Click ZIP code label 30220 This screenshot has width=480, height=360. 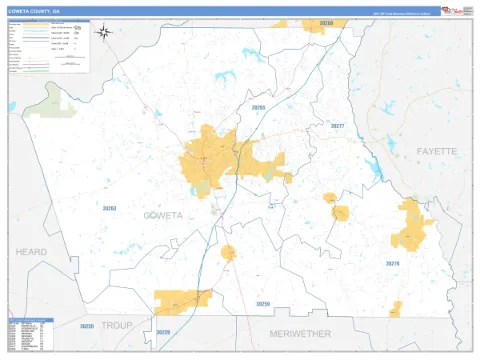click(163, 332)
